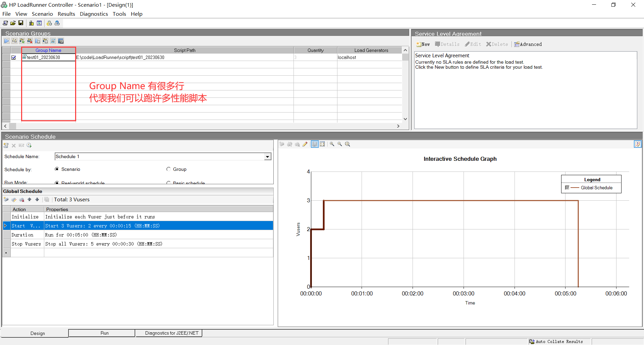
Task: Select the Group schedule-by radio button
Action: (169, 169)
